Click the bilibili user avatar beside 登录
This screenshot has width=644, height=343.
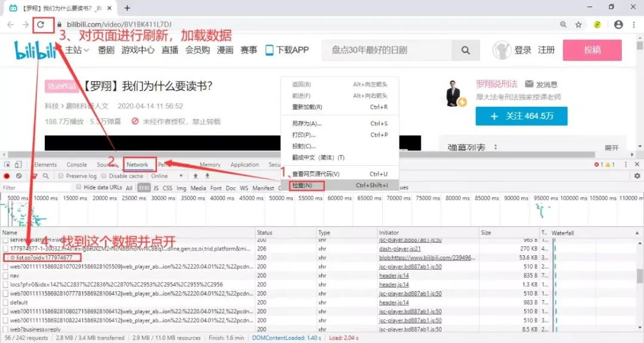pyautogui.click(x=501, y=50)
